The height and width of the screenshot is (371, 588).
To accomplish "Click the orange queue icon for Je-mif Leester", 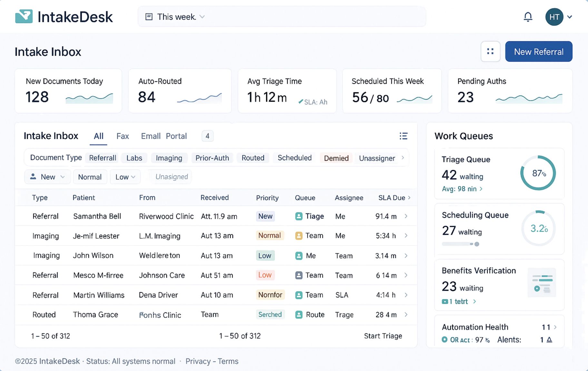I will pos(299,236).
